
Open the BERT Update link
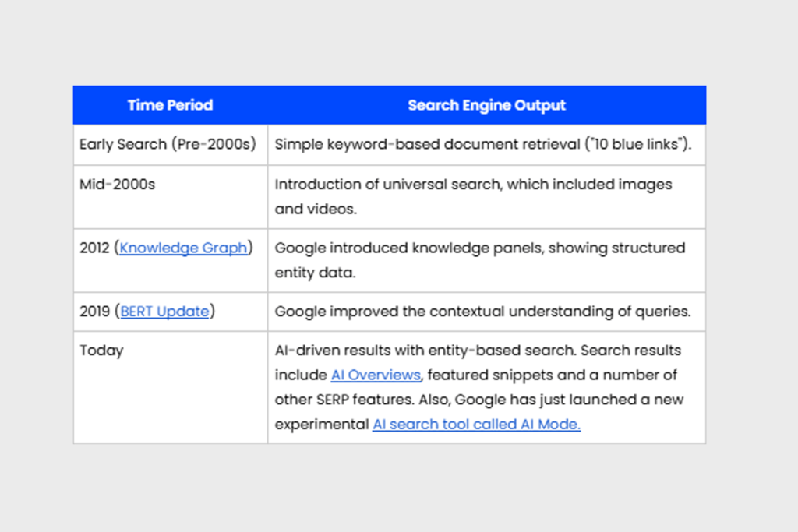point(165,312)
